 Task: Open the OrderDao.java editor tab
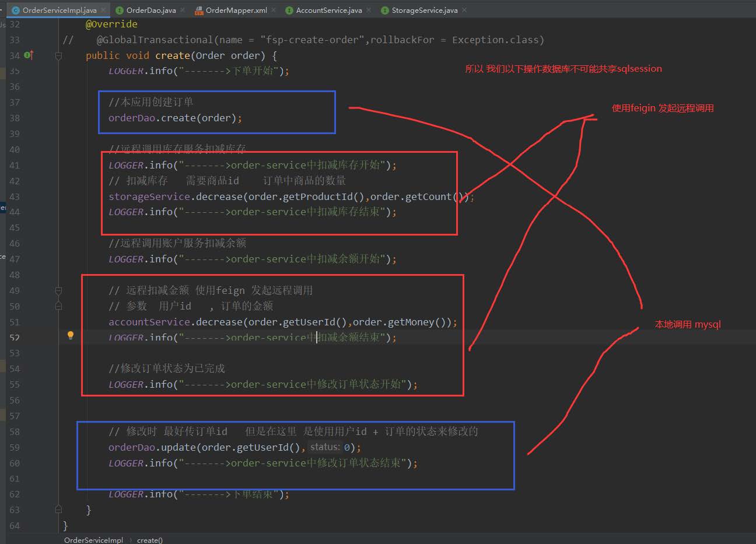click(150, 10)
